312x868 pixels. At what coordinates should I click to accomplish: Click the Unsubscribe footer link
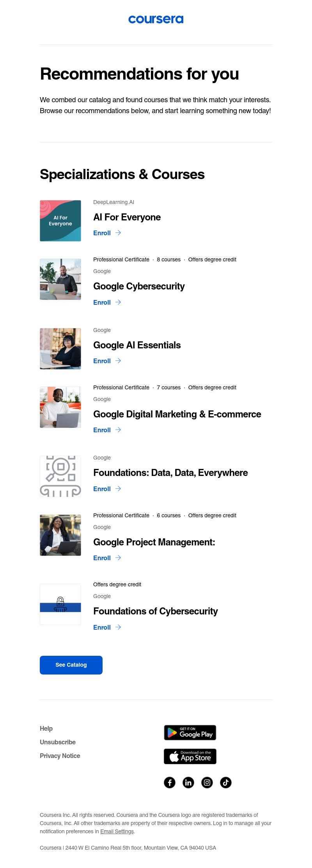(x=58, y=742)
